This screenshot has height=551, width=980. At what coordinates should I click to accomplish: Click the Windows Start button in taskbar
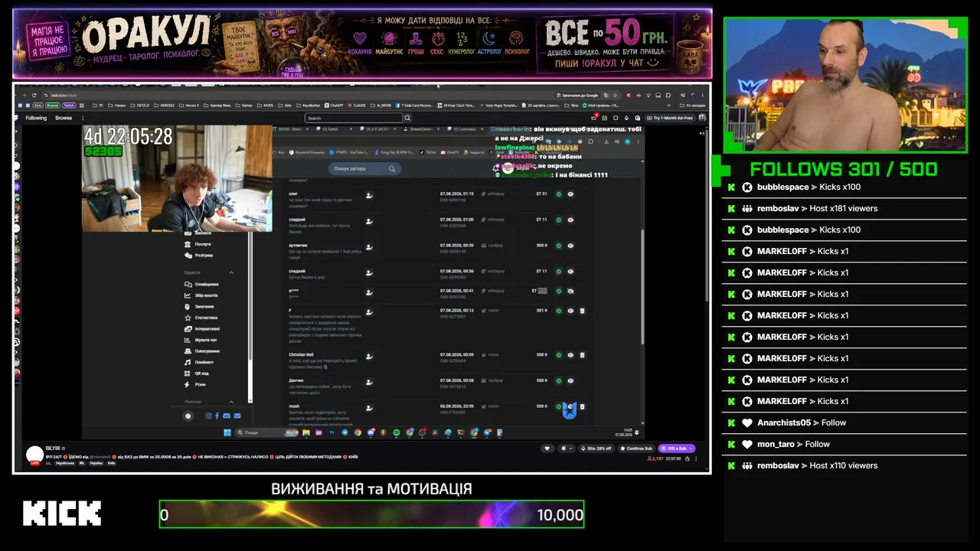(x=227, y=432)
